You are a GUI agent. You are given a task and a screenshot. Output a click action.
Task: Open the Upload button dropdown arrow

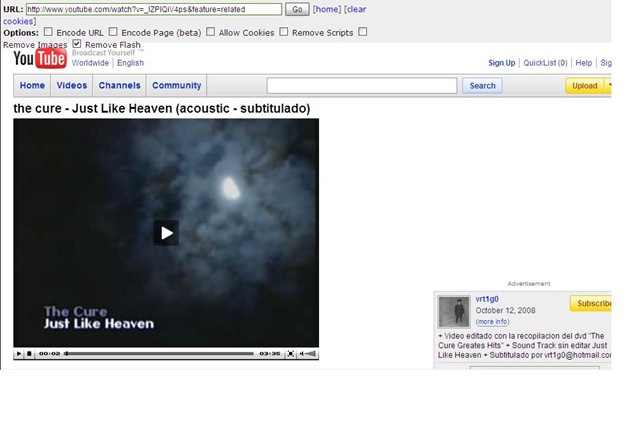pyautogui.click(x=608, y=86)
